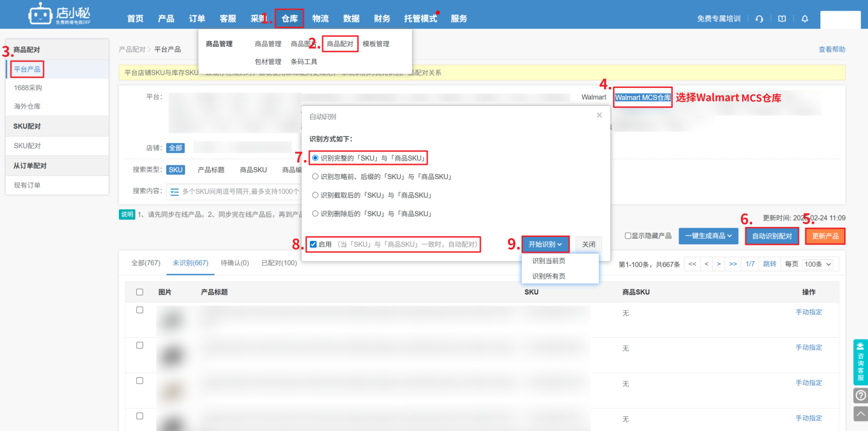Click the headset customer support icon
868x431 pixels.
pos(759,19)
